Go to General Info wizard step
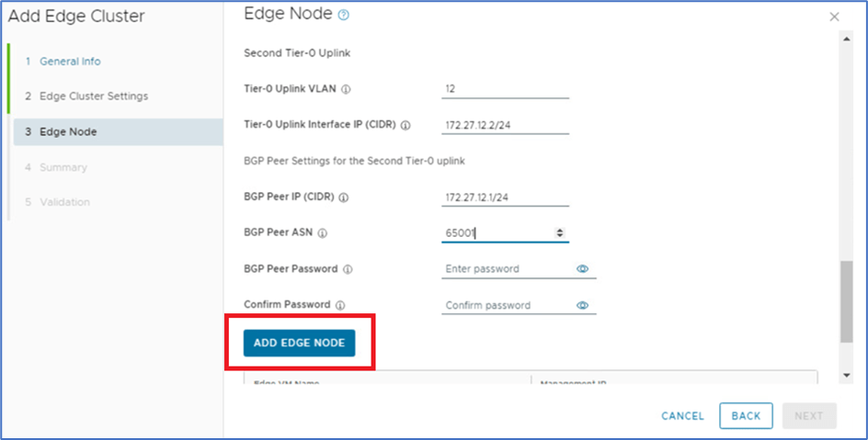The image size is (868, 440). [x=70, y=62]
